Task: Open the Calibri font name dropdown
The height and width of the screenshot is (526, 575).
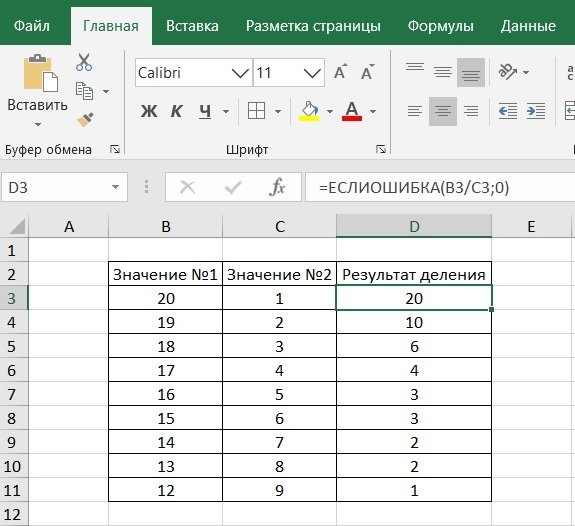Action: click(x=240, y=73)
